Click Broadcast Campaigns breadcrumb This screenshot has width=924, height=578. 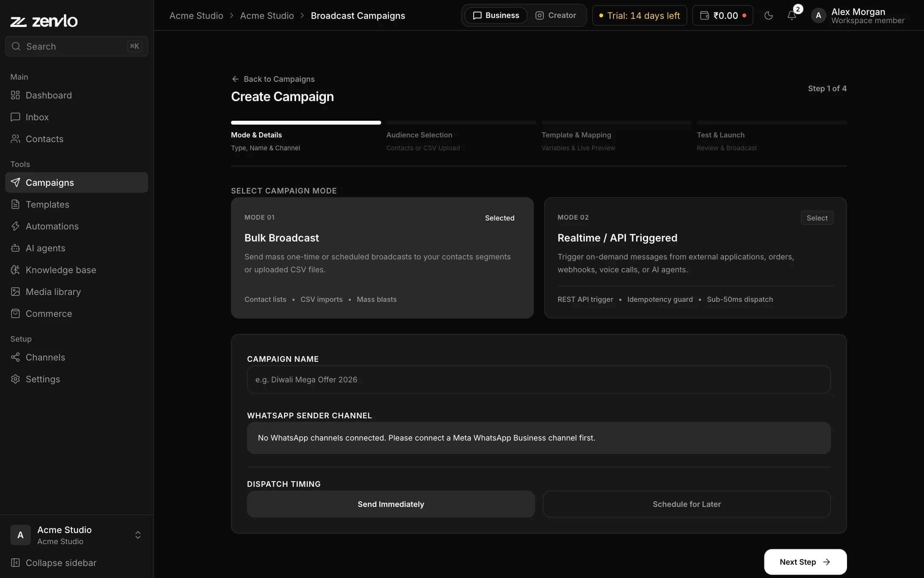(x=358, y=15)
